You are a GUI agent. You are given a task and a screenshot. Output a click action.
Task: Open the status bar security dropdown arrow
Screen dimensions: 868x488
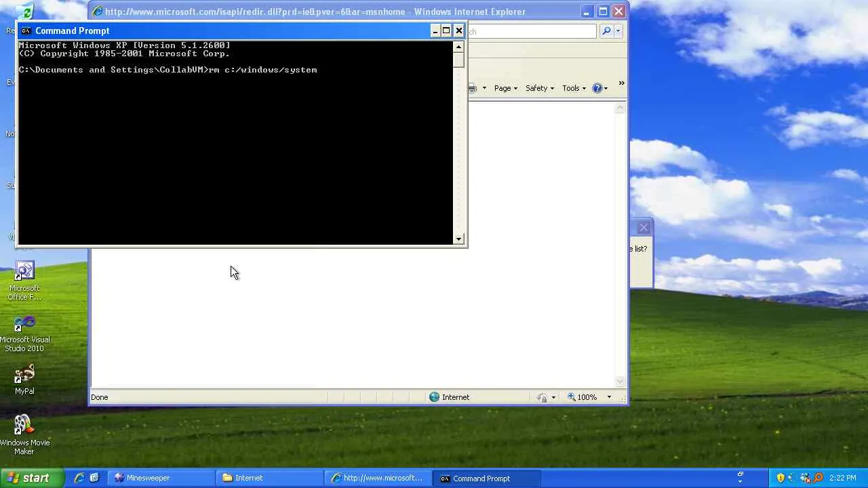553,397
